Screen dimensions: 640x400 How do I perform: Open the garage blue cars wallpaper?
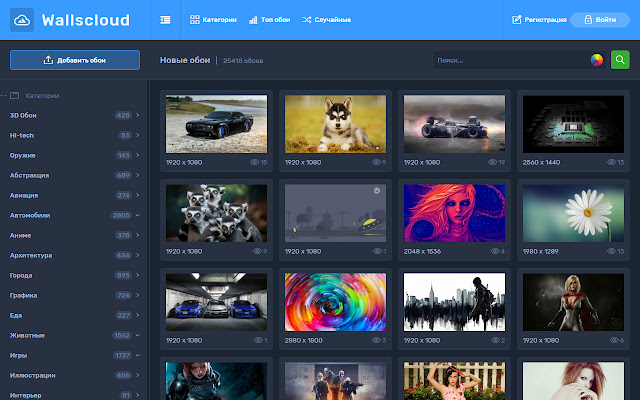tap(216, 302)
